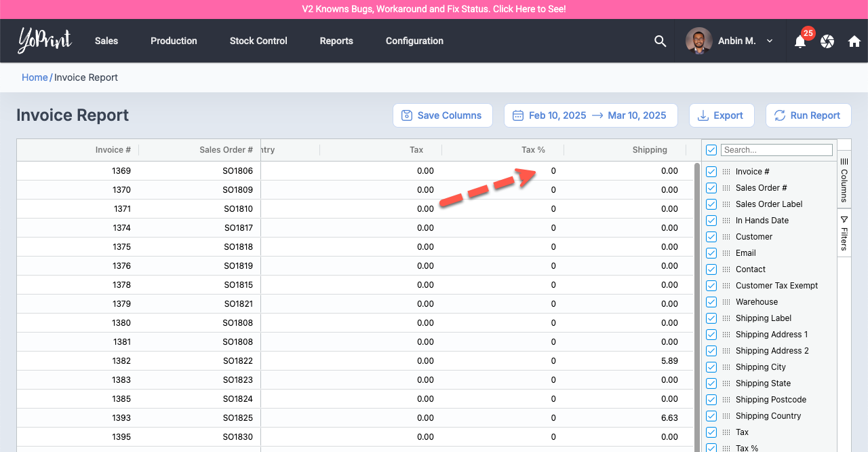The image size is (868, 452).
Task: Open the search magnifier icon
Action: pyautogui.click(x=660, y=41)
